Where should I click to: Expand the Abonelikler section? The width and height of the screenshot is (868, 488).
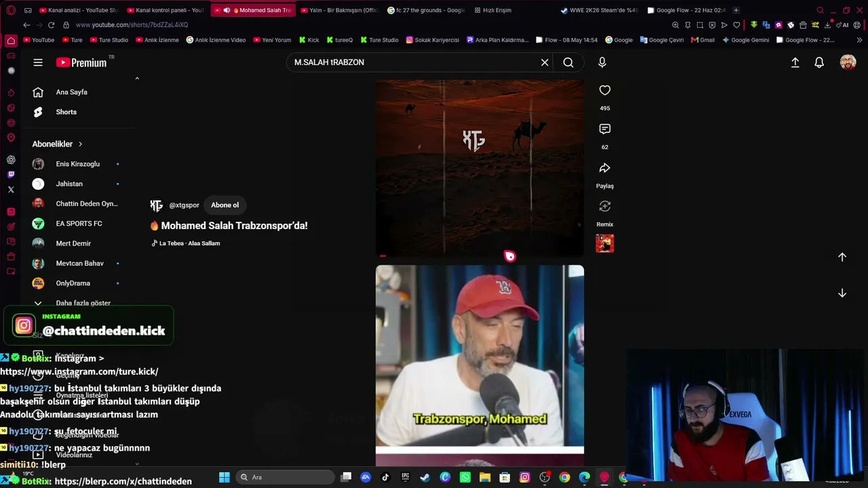[57, 144]
